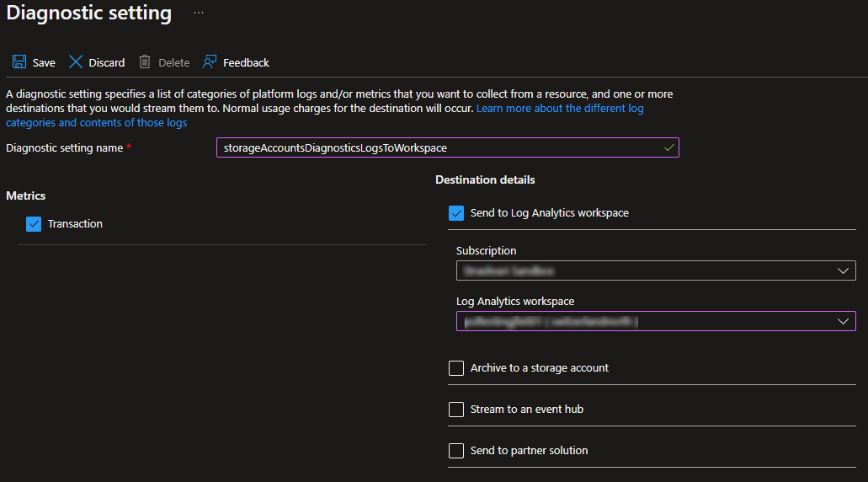Click the Delete trash can icon

[145, 62]
